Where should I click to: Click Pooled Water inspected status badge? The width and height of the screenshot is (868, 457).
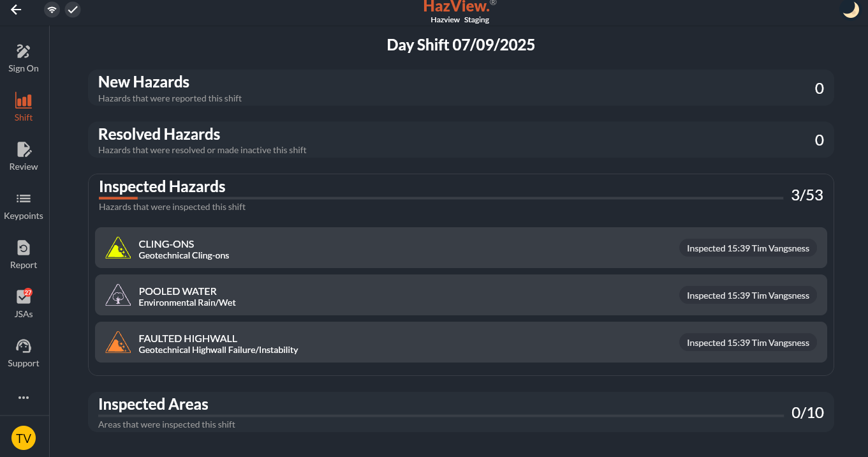747,296
